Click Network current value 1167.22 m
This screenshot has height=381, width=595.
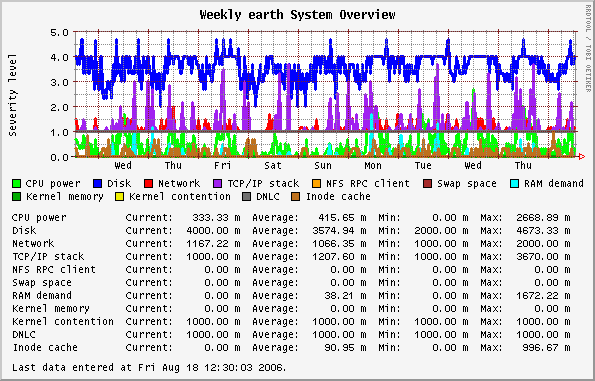click(213, 243)
